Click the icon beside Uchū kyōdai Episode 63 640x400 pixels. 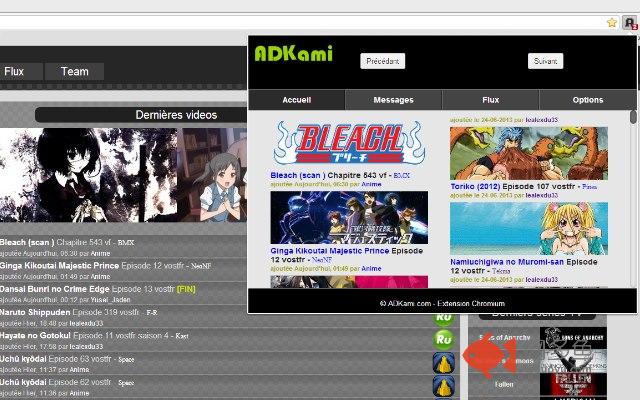[x=444, y=363]
